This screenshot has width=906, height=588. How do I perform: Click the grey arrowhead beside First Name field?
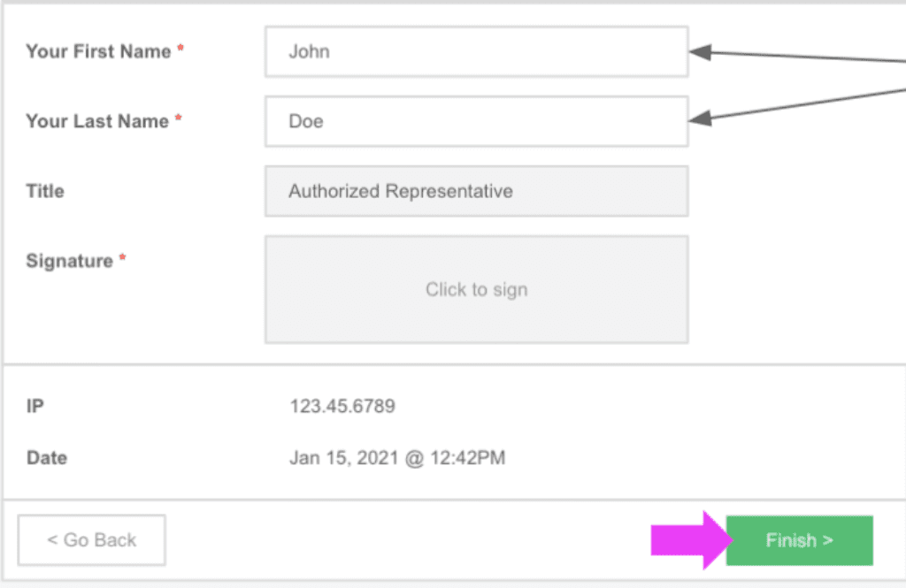700,53
